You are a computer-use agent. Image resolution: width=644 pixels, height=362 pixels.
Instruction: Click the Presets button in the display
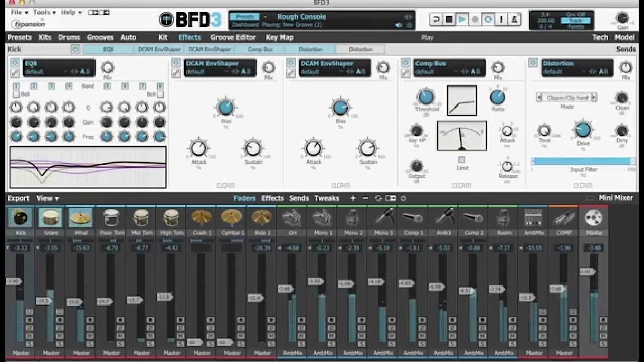[x=244, y=16]
